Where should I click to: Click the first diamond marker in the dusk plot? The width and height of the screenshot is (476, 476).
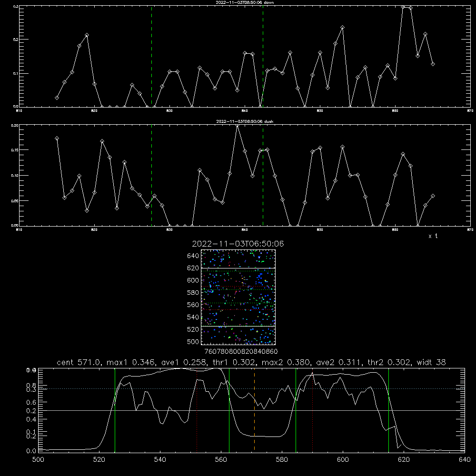(57, 139)
